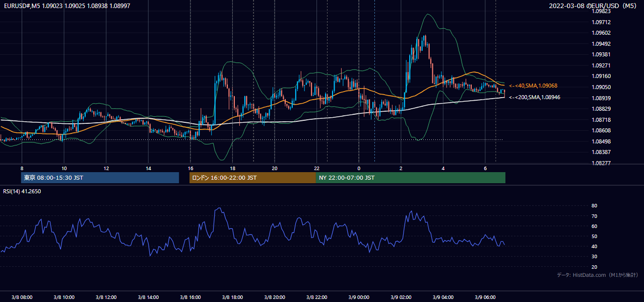Screen dimensions: 644x302
Task: Click bottom time label 3/9 04:00
Action: [443, 297]
